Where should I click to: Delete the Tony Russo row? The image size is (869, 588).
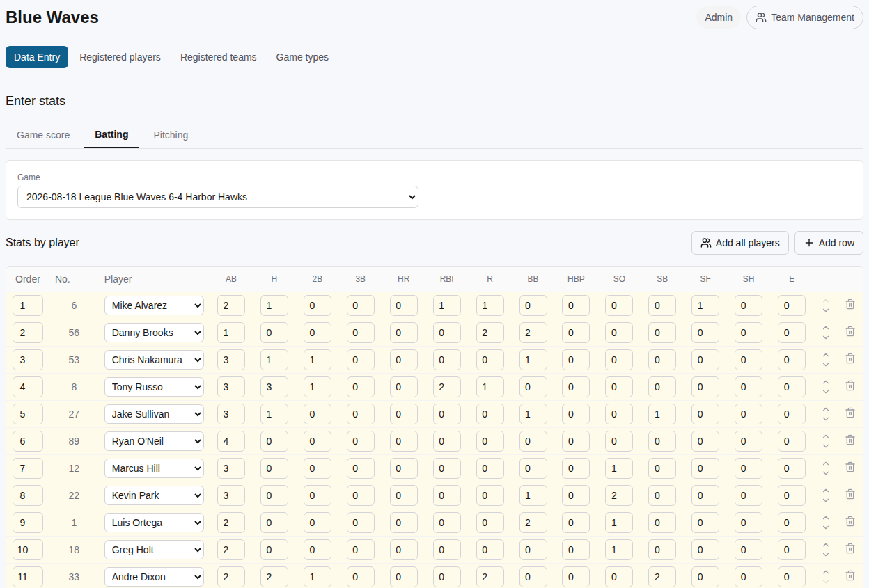pyautogui.click(x=850, y=386)
